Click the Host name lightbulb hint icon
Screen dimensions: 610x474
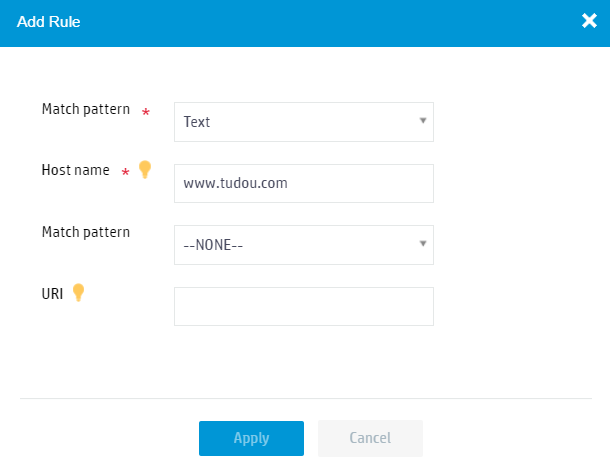pos(145,169)
